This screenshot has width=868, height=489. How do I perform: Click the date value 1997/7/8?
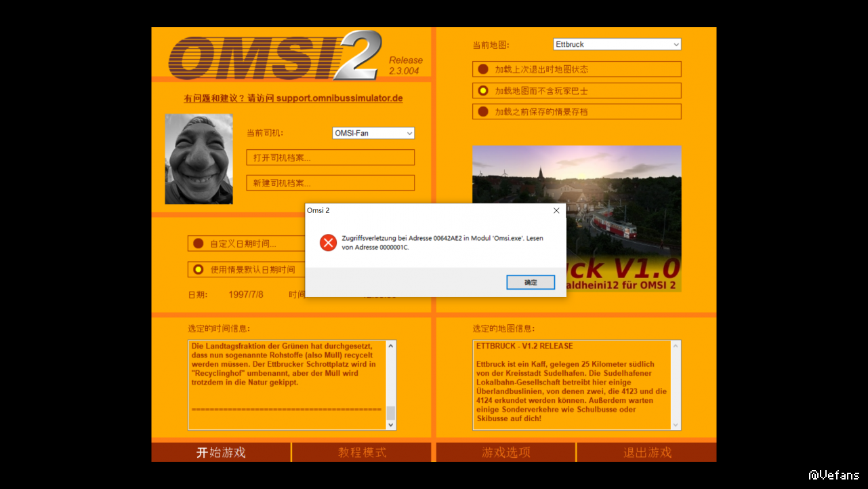click(x=246, y=295)
